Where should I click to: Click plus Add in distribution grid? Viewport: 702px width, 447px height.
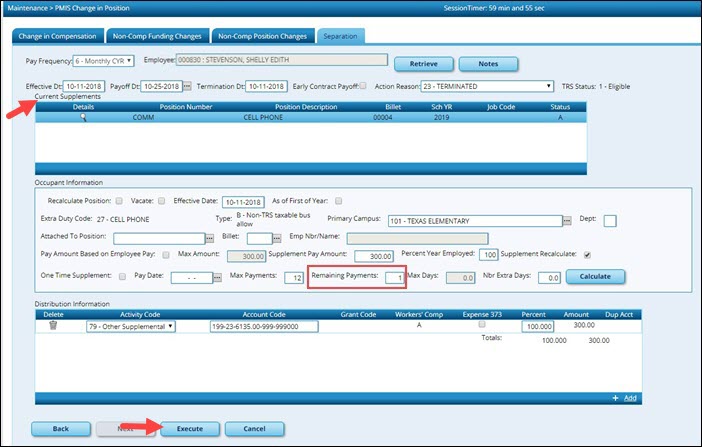tap(624, 398)
